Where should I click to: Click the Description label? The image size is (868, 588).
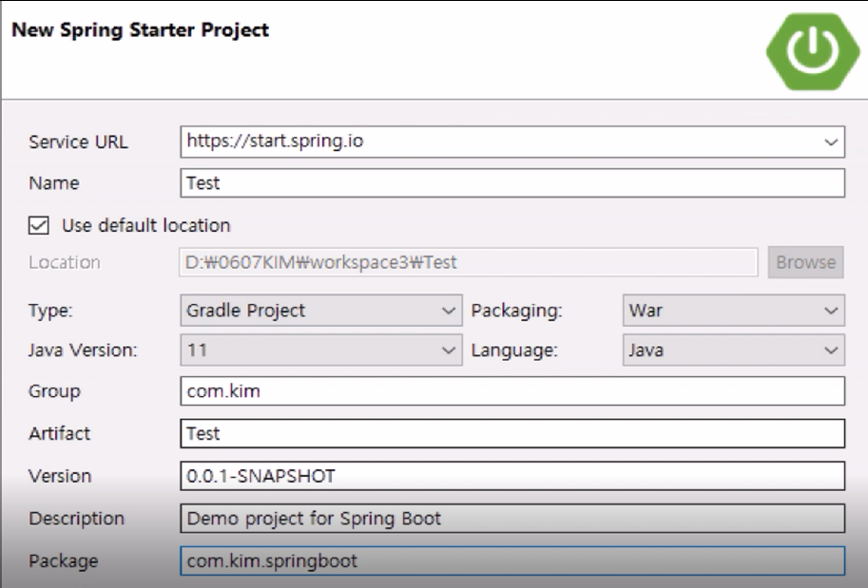[76, 519]
